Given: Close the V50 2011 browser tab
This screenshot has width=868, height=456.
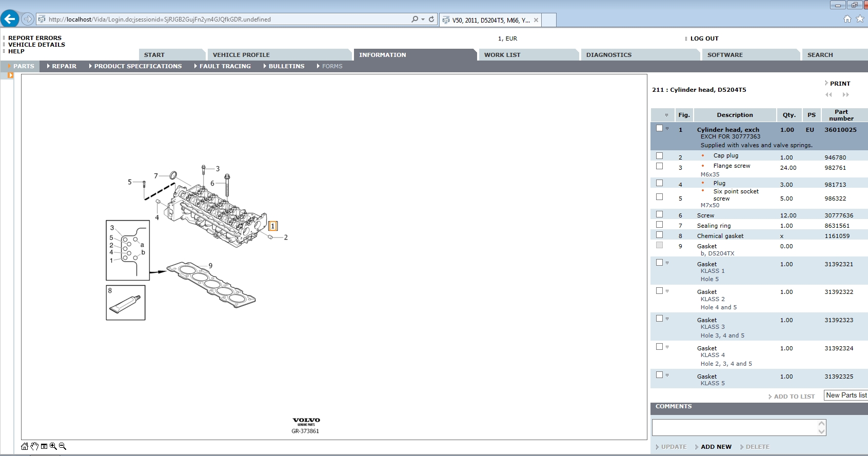Looking at the screenshot, I should click(536, 20).
